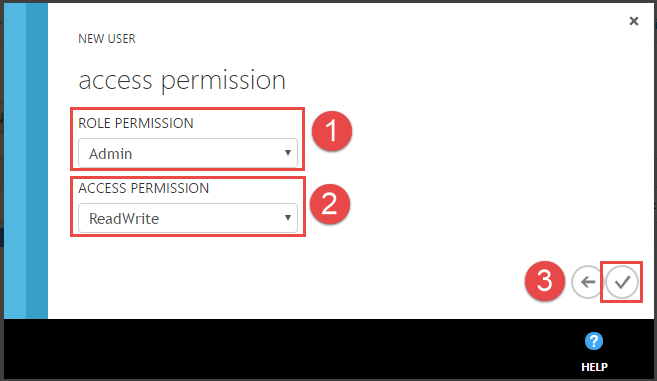Click the red step 2 badge
This screenshot has width=657, height=381.
point(330,204)
